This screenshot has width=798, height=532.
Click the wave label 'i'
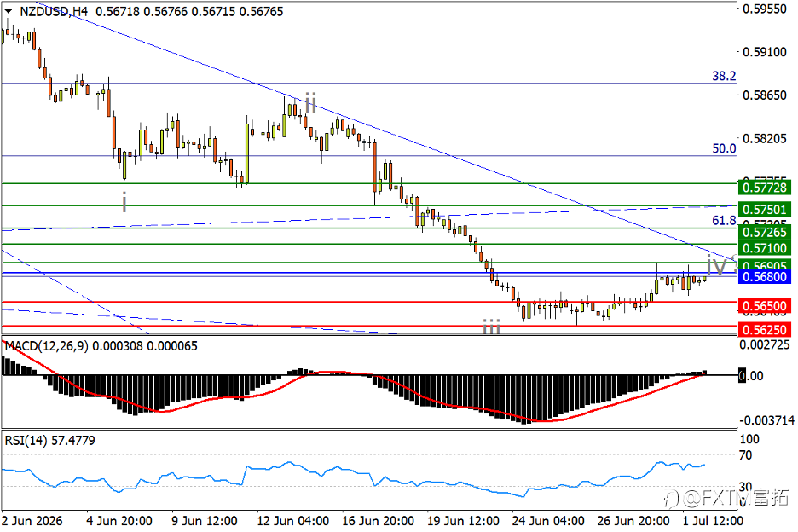(124, 201)
